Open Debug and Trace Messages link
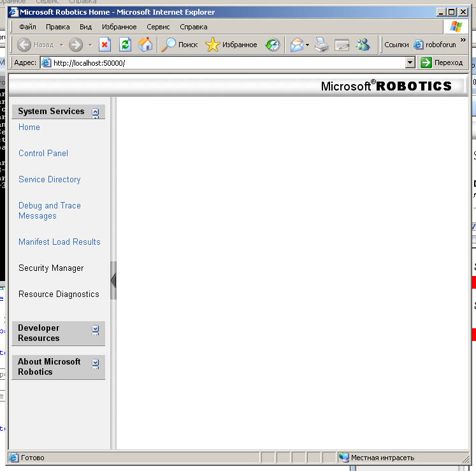476x471 pixels. [50, 210]
